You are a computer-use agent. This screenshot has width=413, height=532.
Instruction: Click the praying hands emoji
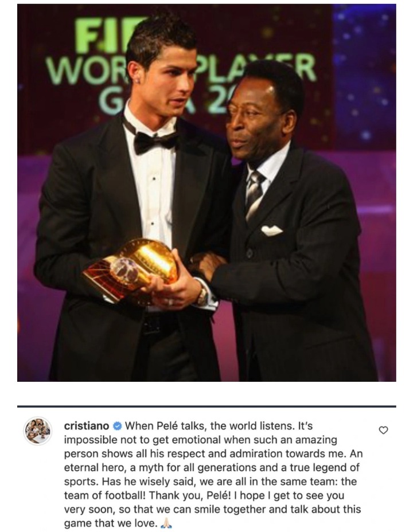[x=166, y=523]
